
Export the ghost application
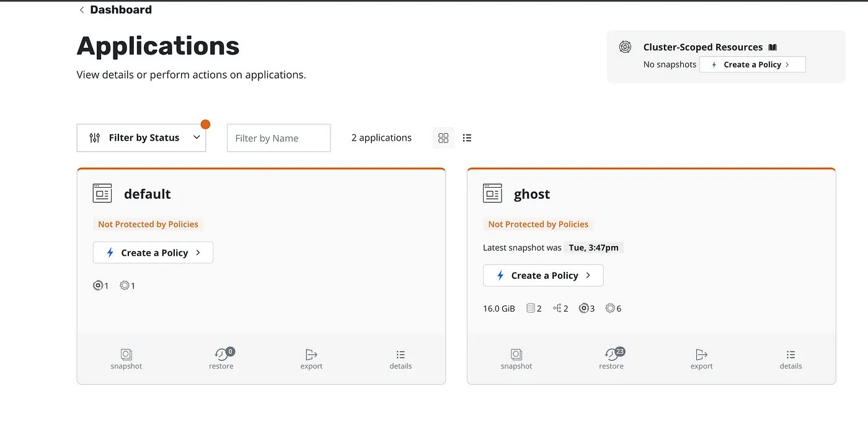coord(701,355)
